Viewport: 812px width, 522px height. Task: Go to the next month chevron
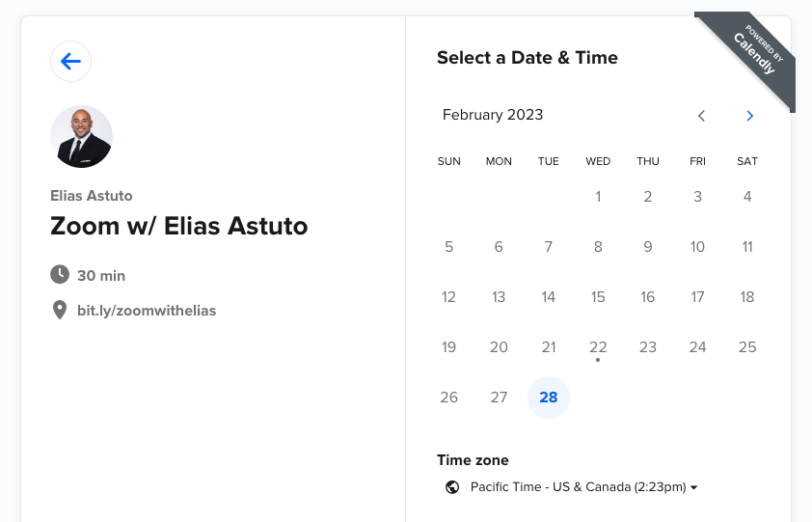click(x=749, y=116)
